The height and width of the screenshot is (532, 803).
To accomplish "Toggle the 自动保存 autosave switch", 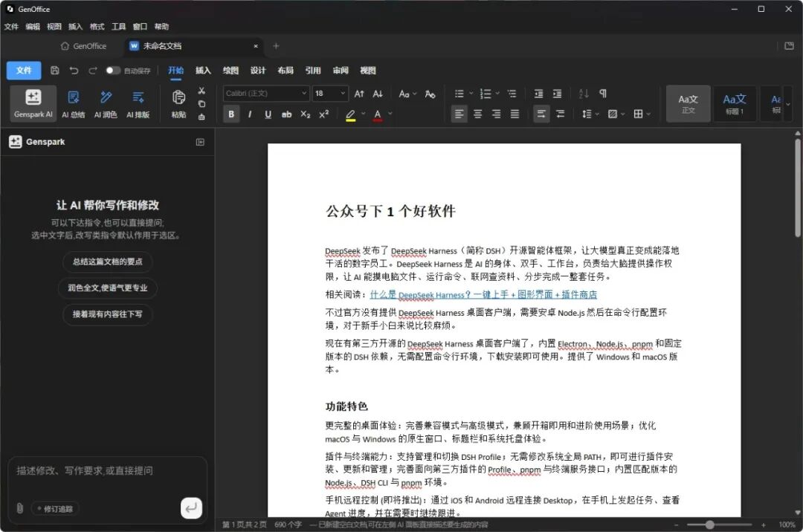I will tap(112, 71).
